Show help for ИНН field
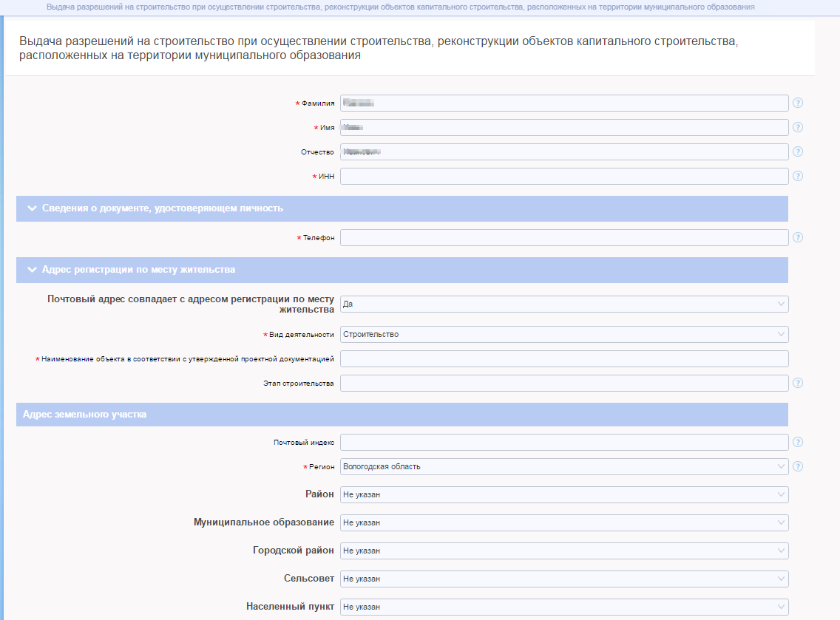 (798, 176)
